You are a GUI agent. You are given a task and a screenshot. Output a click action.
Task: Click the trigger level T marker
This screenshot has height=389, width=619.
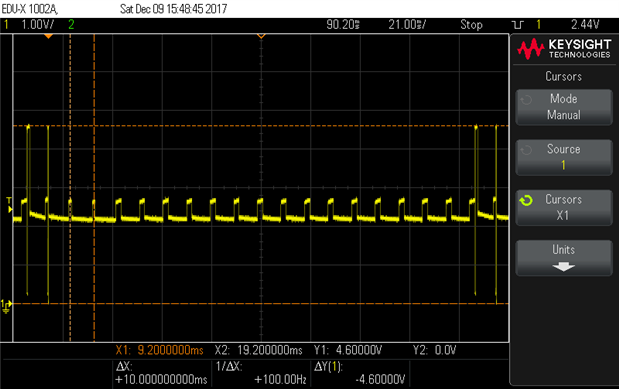click(x=9, y=205)
